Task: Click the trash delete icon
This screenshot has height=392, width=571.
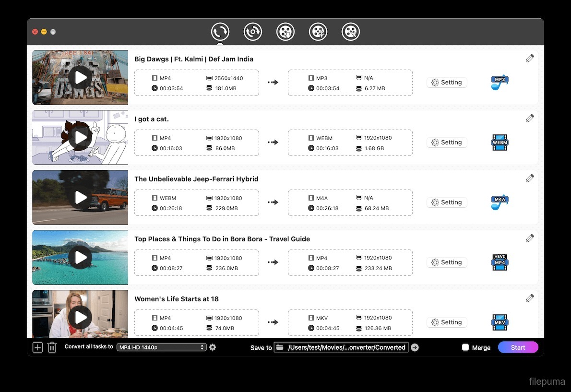Action: coord(52,347)
